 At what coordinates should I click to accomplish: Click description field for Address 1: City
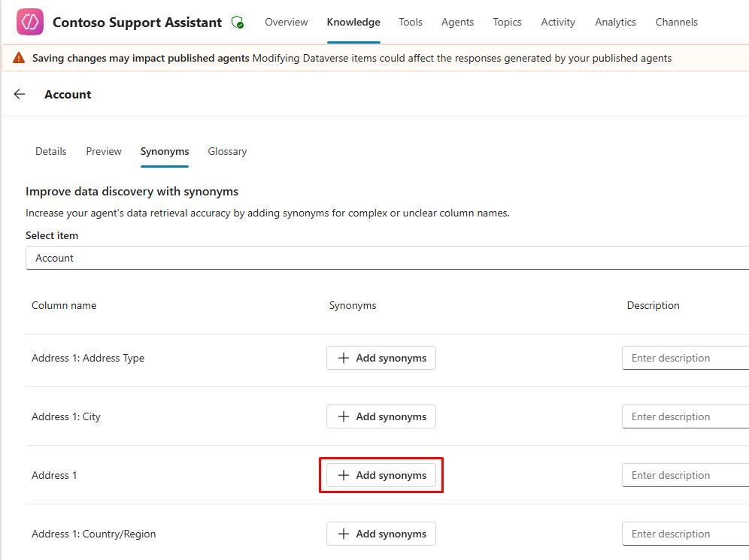(x=685, y=416)
